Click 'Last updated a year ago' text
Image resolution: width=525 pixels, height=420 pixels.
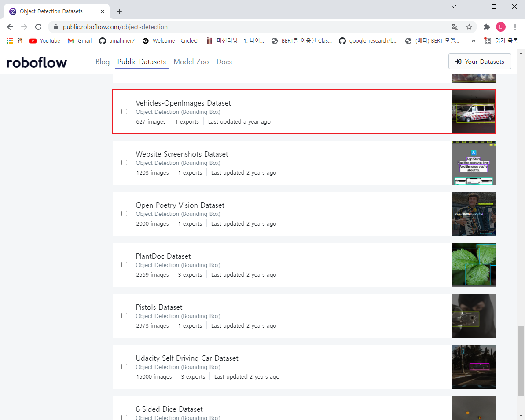[x=239, y=122]
